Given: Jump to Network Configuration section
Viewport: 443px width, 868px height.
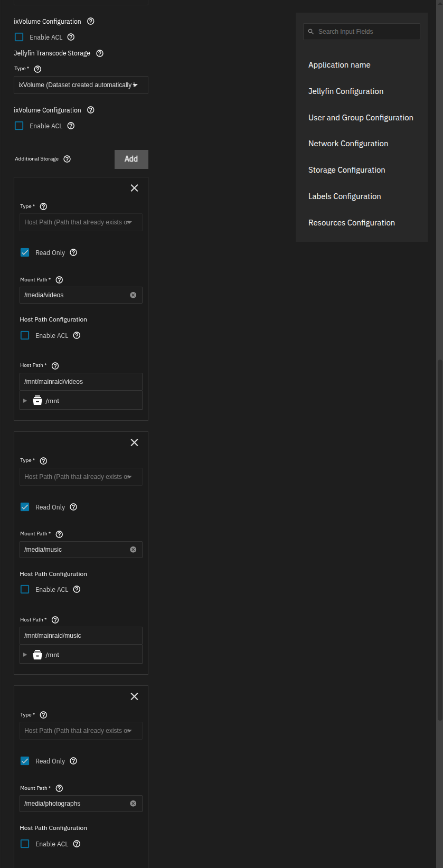Looking at the screenshot, I should 348,144.
